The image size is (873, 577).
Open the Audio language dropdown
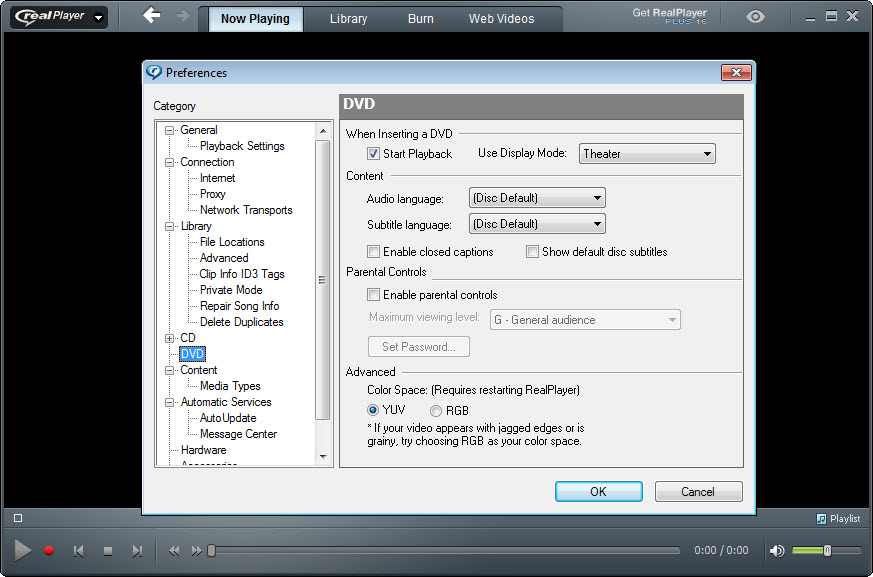tap(537, 198)
